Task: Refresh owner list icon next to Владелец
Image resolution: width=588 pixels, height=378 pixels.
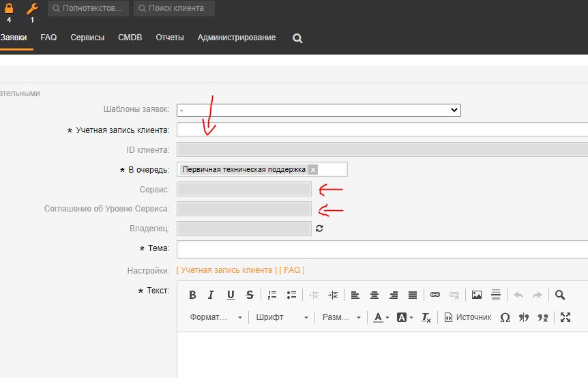Action: (x=319, y=229)
